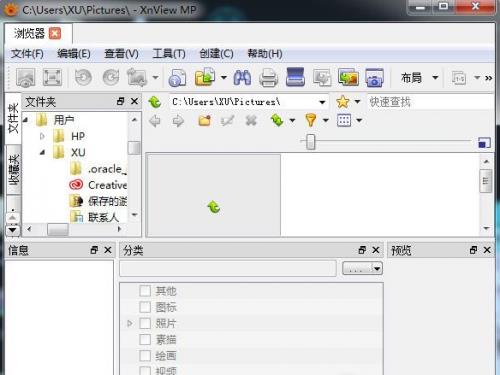Click the 1:1 compare toolbar icon

point(459,78)
